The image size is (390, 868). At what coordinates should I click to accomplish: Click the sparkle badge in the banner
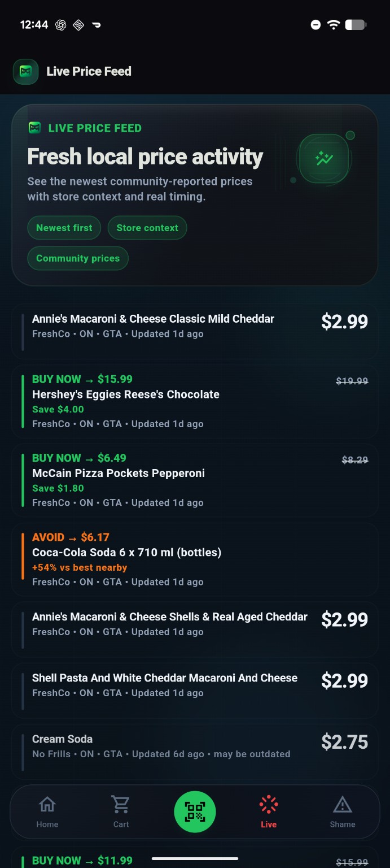325,159
